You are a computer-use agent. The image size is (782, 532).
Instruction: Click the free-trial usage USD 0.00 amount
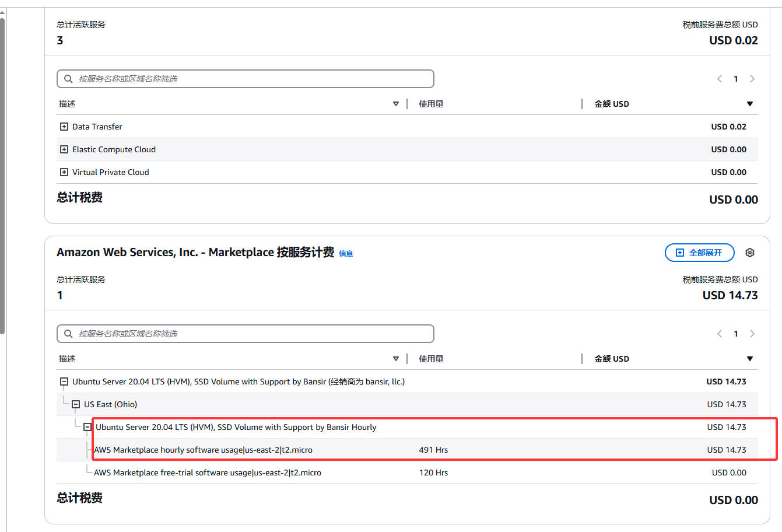click(729, 473)
